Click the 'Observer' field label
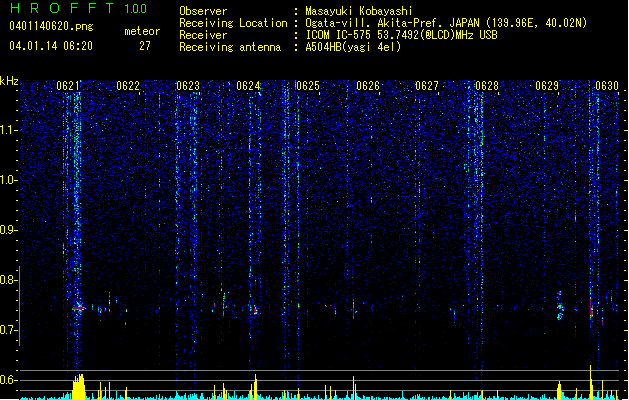Screen dimensions: 629x400 coord(203,11)
